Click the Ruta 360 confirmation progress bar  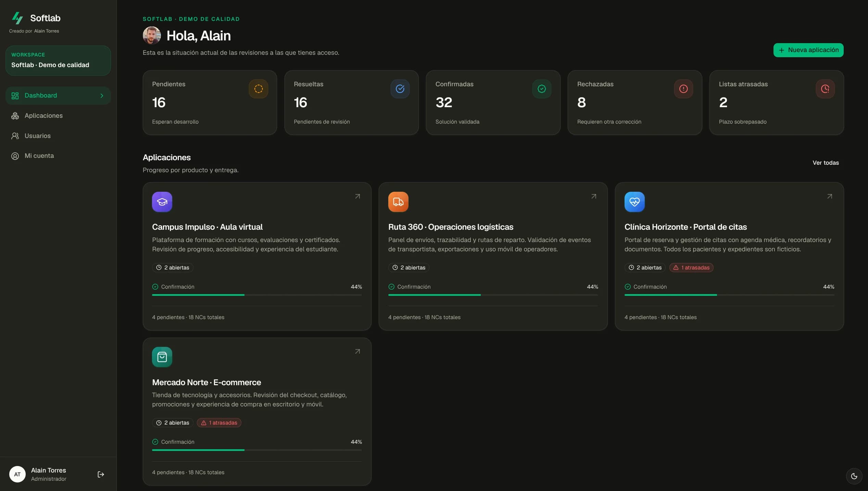tap(493, 295)
